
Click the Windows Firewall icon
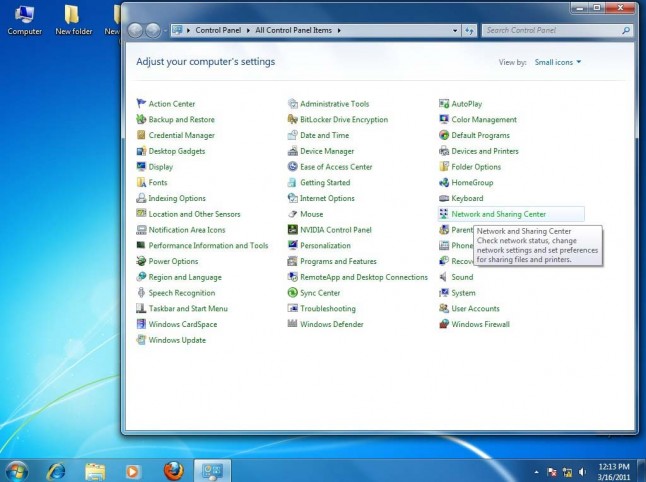tap(444, 324)
